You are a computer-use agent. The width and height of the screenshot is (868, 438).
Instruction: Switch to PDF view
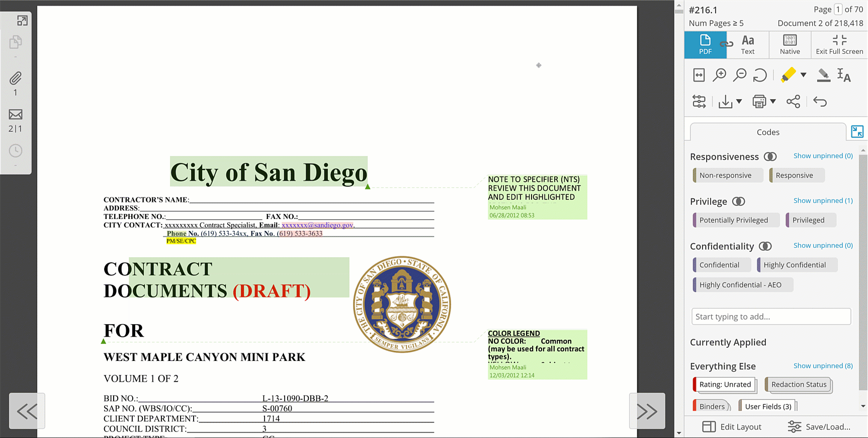click(x=705, y=44)
